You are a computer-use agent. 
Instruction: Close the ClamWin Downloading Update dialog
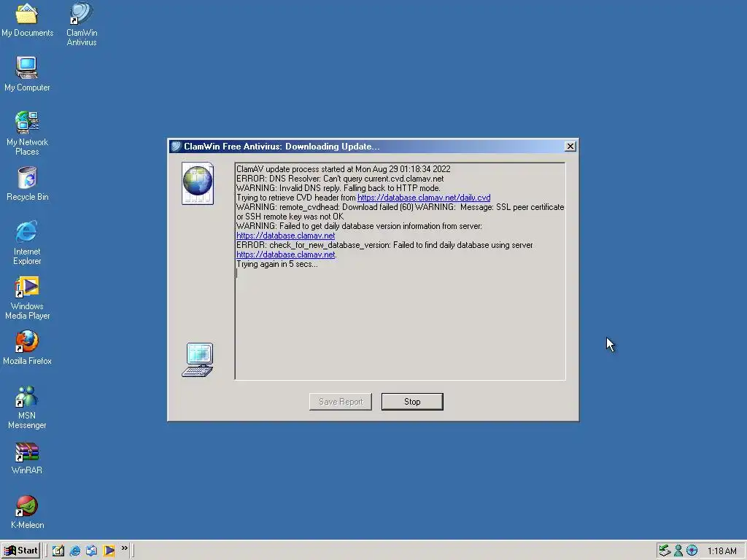(570, 146)
